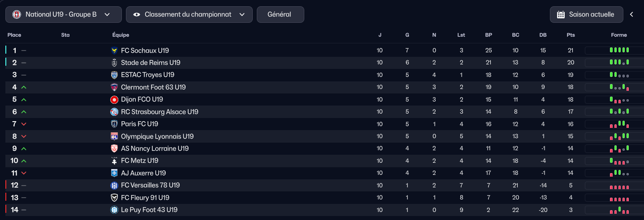Click the Saison actuelle button
644x220 pixels.
click(587, 14)
